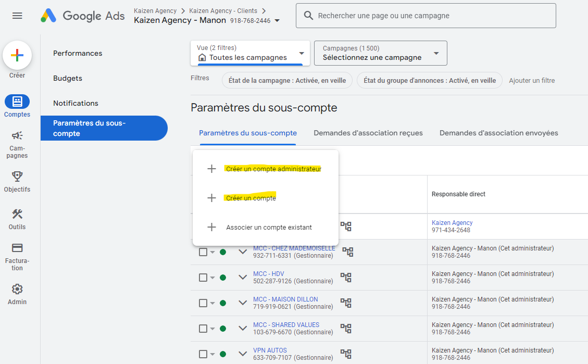Viewport: 588px width, 364px height.
Task: Click Kaizen Agency - Clients breadcrumb
Action: click(223, 11)
